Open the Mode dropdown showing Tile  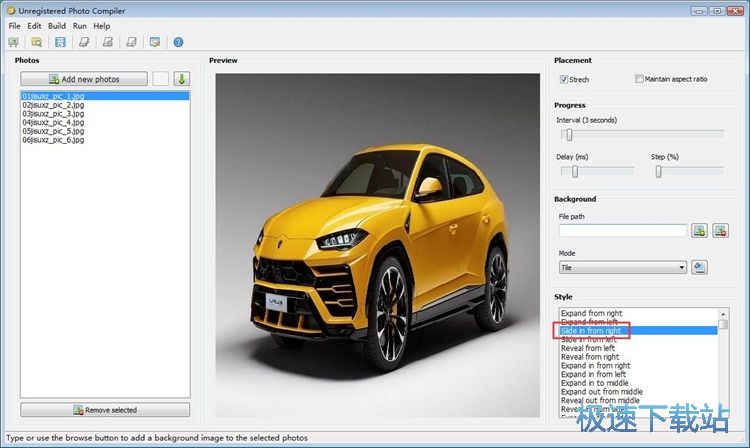tap(622, 267)
